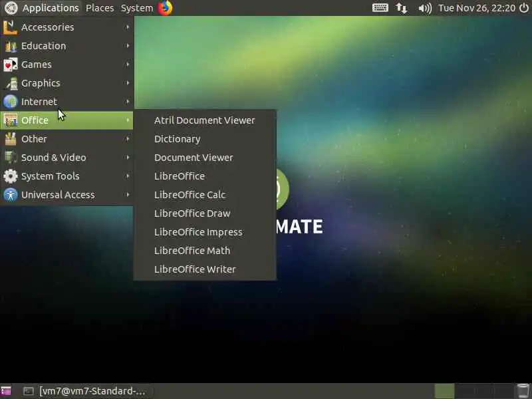Open the Applications menu

point(51,8)
